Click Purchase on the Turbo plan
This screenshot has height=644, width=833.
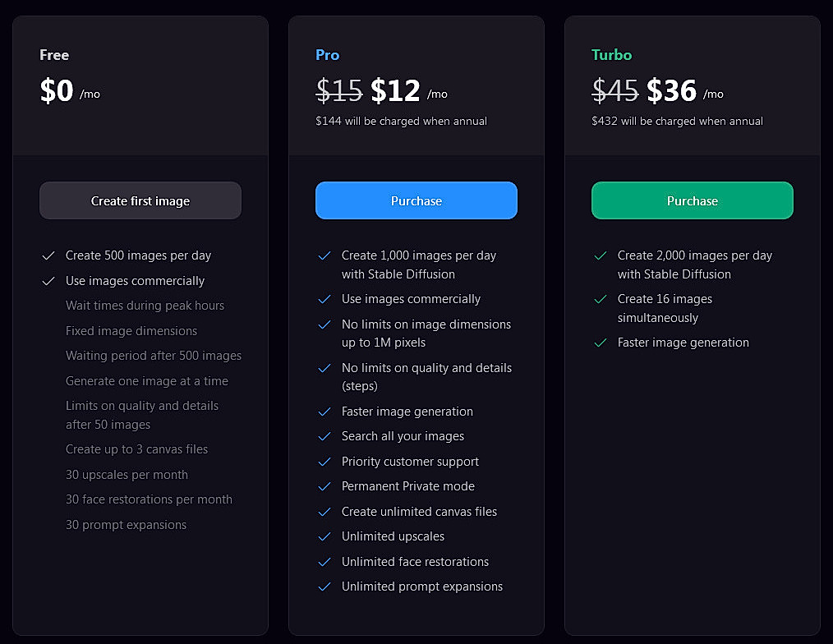tap(692, 200)
